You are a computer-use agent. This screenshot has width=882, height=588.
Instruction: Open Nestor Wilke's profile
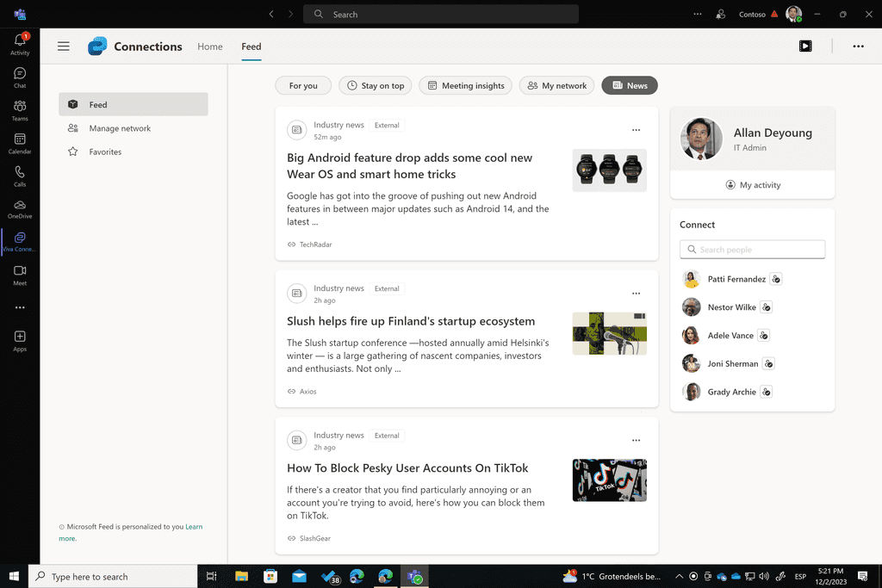point(732,307)
